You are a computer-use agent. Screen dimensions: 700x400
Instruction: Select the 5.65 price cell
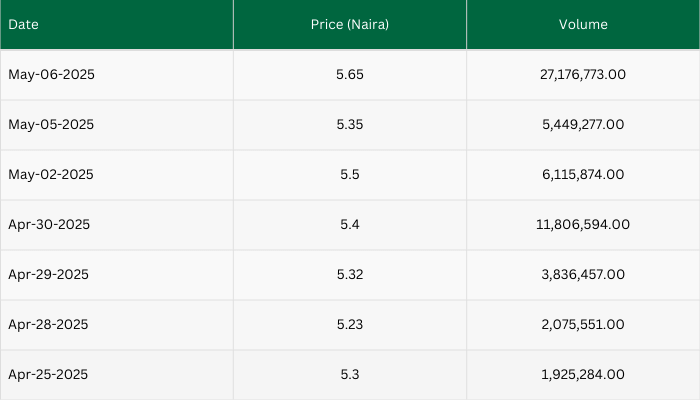[x=349, y=75]
